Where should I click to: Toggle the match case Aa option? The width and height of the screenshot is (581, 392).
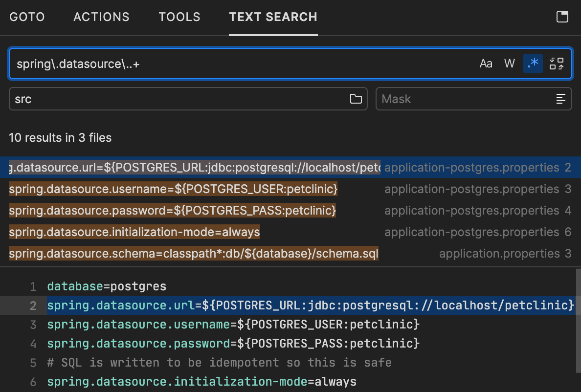[486, 64]
